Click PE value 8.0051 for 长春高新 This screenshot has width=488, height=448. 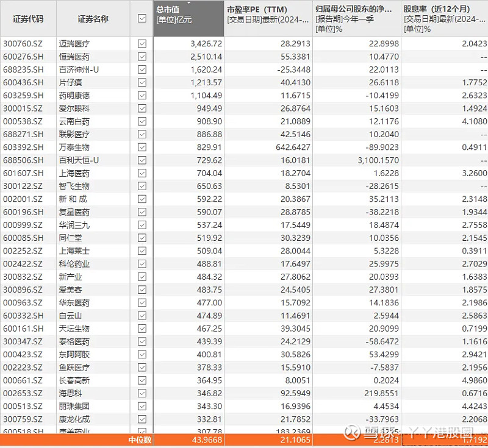click(x=297, y=380)
